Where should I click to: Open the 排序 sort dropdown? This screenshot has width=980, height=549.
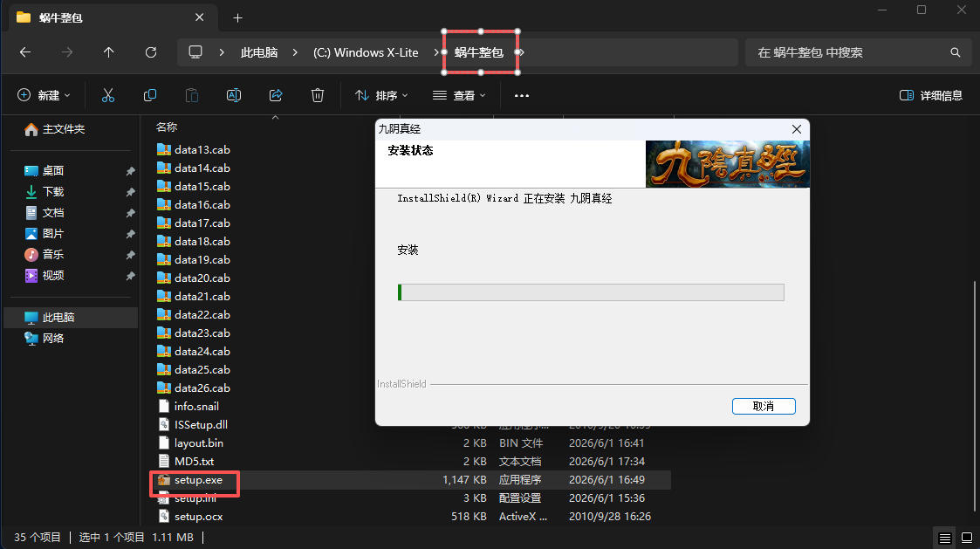pyautogui.click(x=381, y=96)
